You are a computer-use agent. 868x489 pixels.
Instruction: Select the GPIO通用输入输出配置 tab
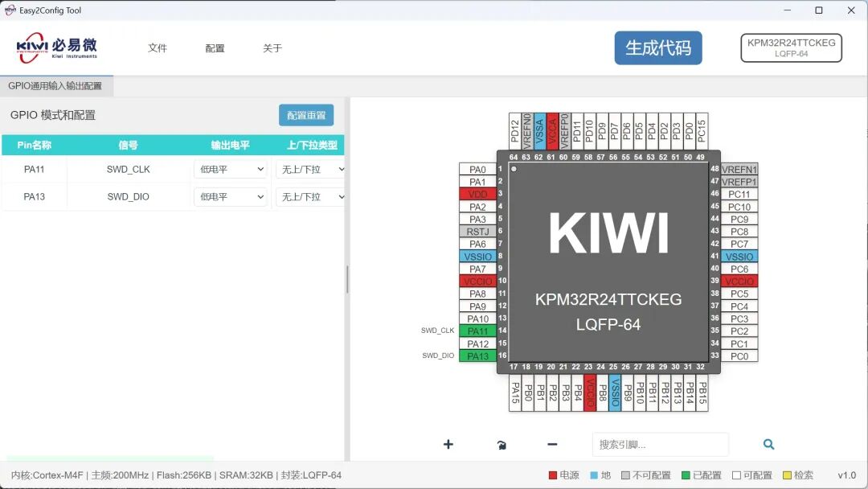55,86
